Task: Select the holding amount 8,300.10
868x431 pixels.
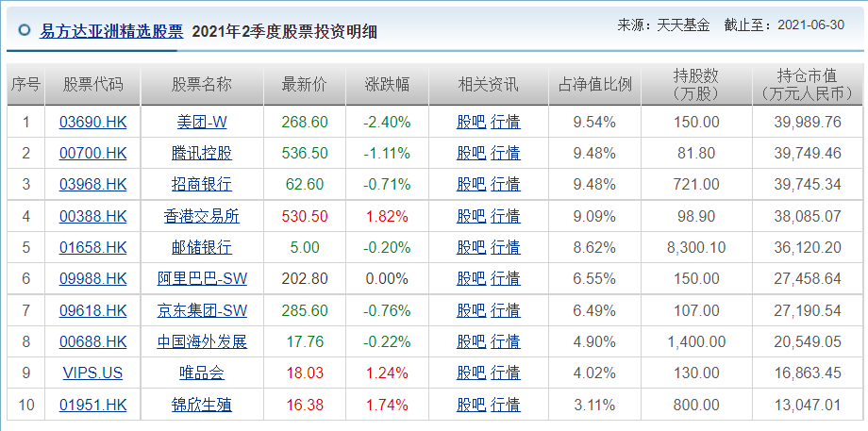Action: pyautogui.click(x=696, y=247)
